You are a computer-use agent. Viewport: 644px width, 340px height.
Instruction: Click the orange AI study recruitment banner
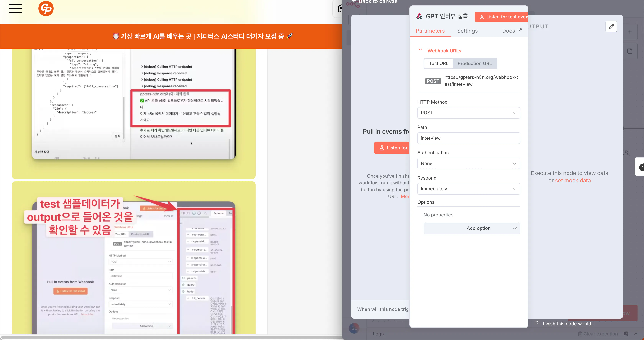coord(171,36)
